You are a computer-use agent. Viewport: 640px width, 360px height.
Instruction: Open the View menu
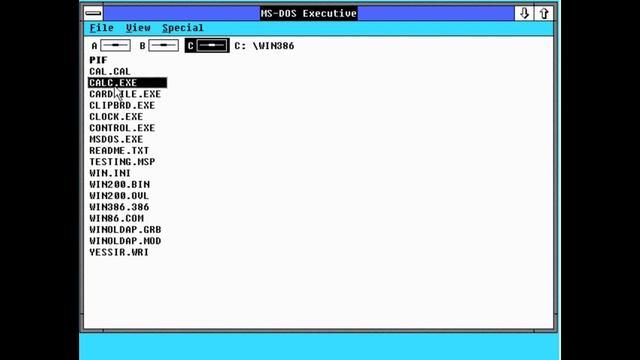[x=138, y=28]
